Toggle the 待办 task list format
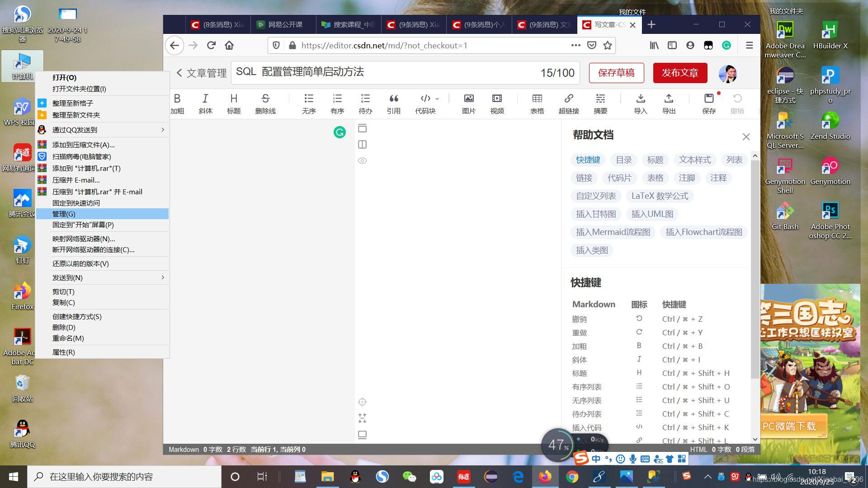 [365, 99]
